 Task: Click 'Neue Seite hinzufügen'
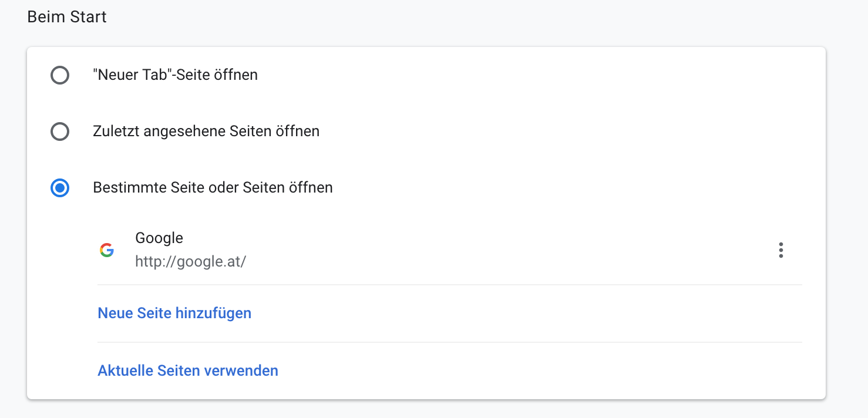[x=174, y=313]
